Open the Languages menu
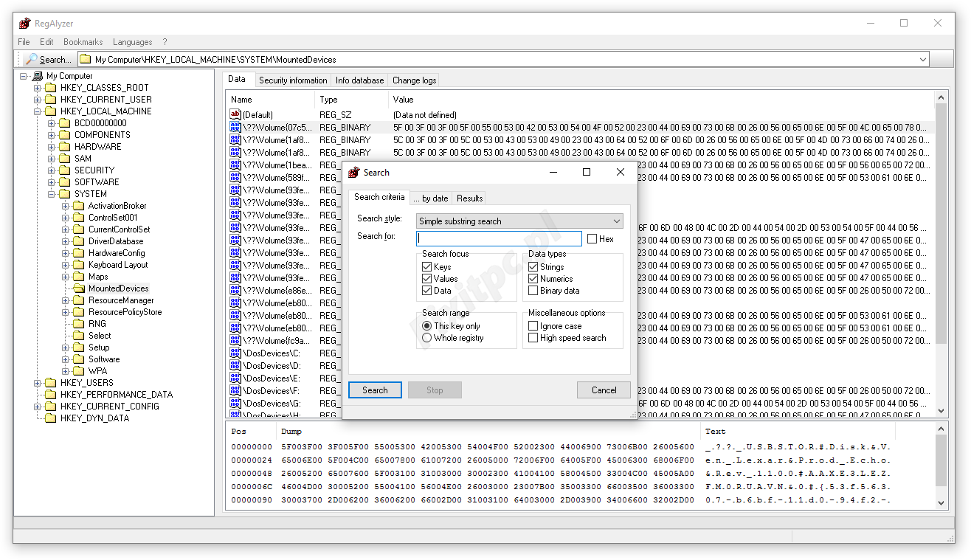971x560 pixels. pos(133,42)
